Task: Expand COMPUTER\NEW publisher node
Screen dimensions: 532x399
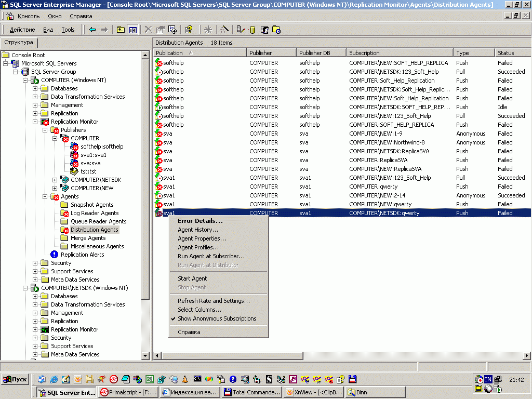Action: 55,188
